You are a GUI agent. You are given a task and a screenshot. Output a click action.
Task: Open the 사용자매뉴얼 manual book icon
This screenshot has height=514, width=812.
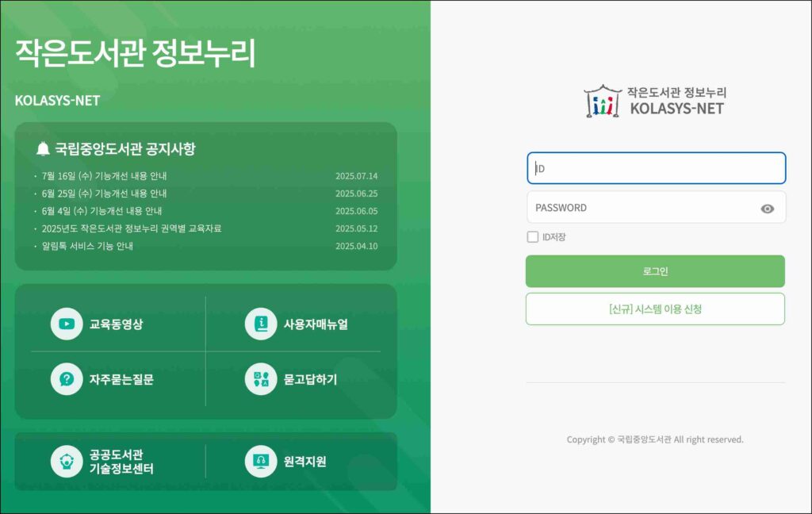point(260,324)
